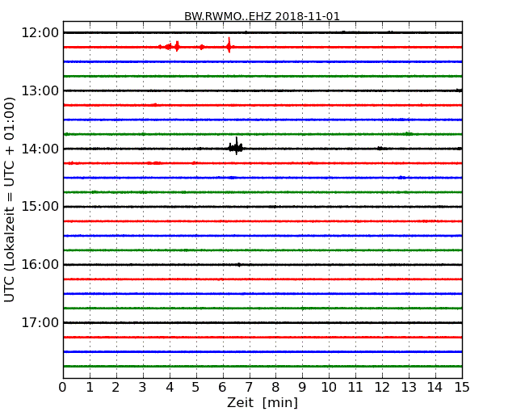Image resolution: width=525 pixels, height=420 pixels.
Task: Click the x-axis tick label 9
Action: point(302,388)
